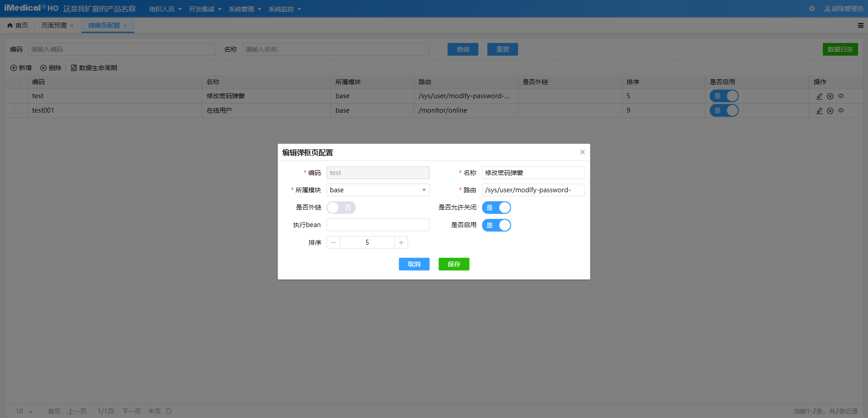868x418 pixels.
Task: Go to 上一页 previous page
Action: pos(77,411)
